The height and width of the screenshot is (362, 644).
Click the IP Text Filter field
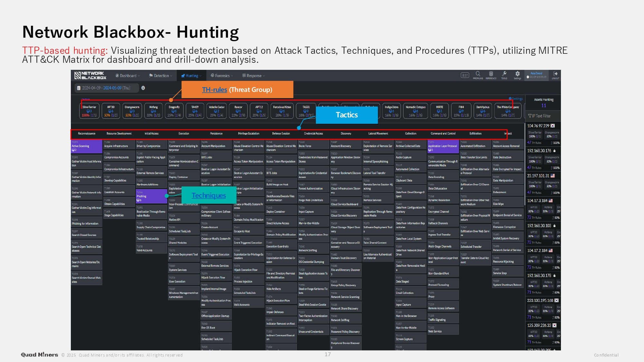[543, 116]
